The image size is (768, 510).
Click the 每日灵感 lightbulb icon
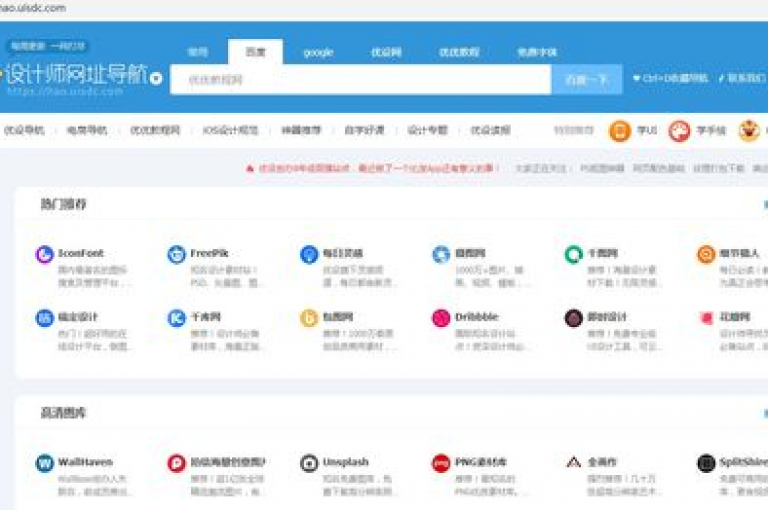309,255
